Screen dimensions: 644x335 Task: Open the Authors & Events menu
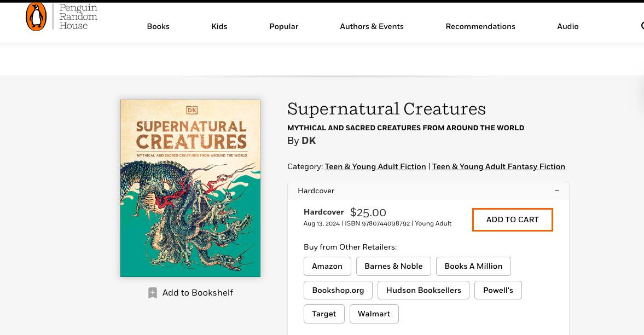tap(372, 26)
